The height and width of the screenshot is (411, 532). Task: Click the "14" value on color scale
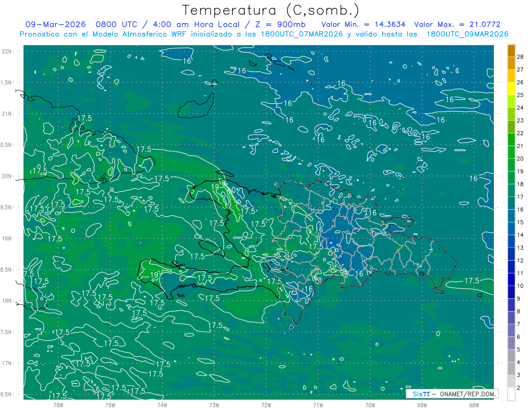coord(520,235)
